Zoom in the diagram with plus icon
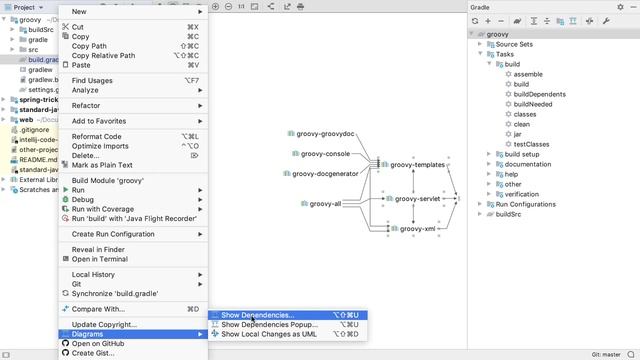Screen dimensions: 640x360 tap(216, 7)
